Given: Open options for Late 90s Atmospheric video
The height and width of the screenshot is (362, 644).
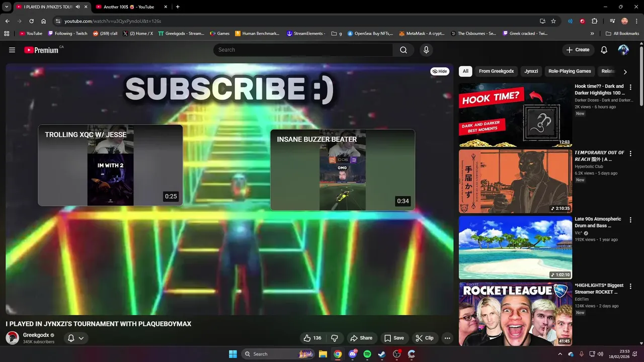Looking at the screenshot, I should point(630,220).
